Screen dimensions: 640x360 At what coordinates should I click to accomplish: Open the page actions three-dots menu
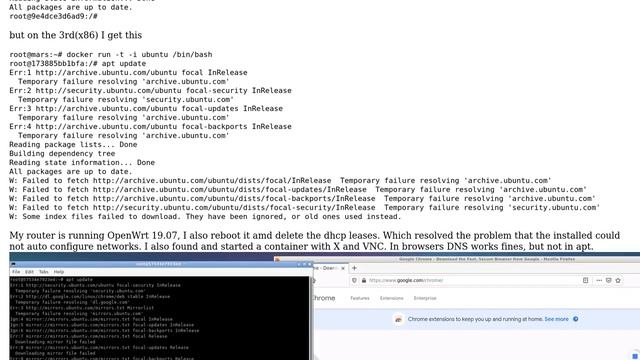[599, 280]
